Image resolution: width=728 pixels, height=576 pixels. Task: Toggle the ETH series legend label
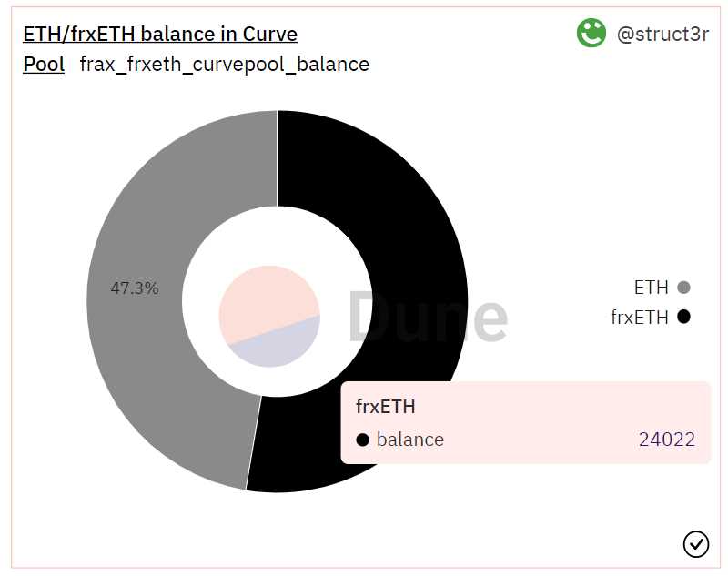(x=651, y=288)
